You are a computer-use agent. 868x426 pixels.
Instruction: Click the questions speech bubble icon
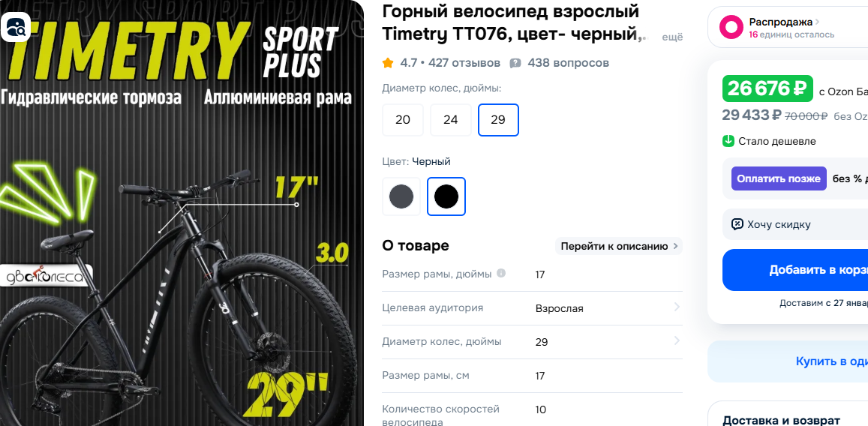(x=515, y=63)
